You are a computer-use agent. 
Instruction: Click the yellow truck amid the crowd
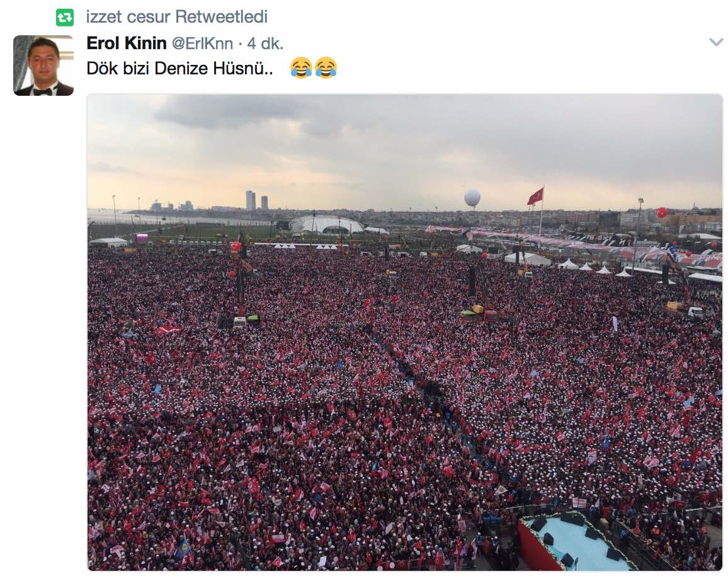coord(477,310)
